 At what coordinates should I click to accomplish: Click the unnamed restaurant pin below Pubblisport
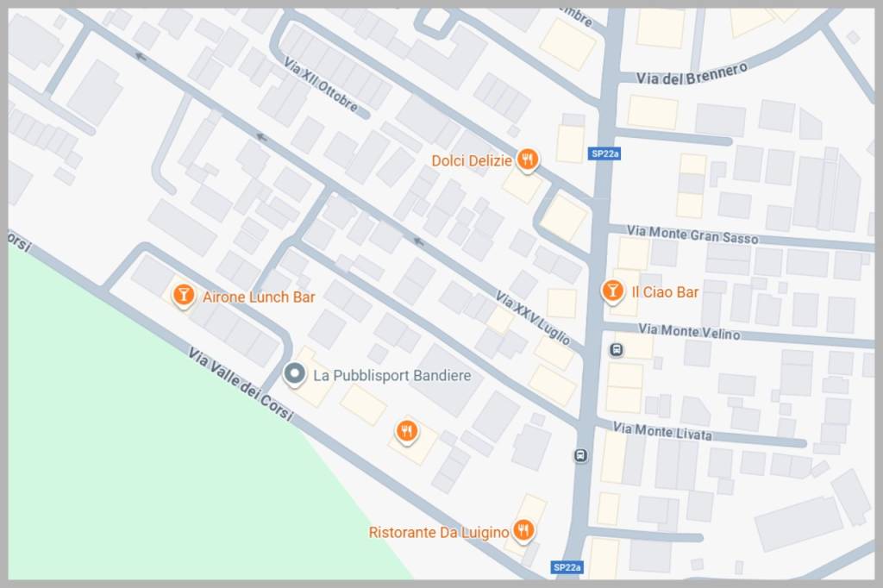[407, 431]
